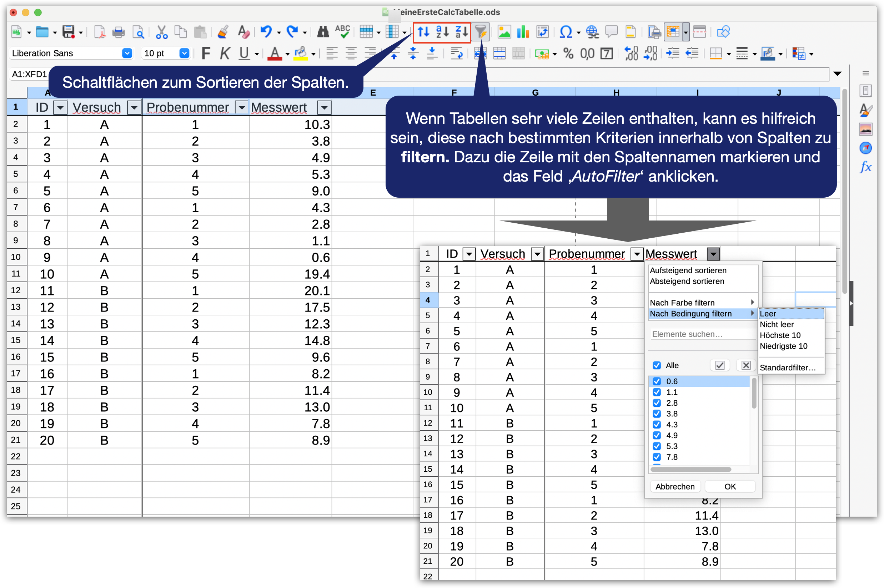The image size is (884, 588).
Task: Click the Find & Replace binoculars icon
Action: 323,32
